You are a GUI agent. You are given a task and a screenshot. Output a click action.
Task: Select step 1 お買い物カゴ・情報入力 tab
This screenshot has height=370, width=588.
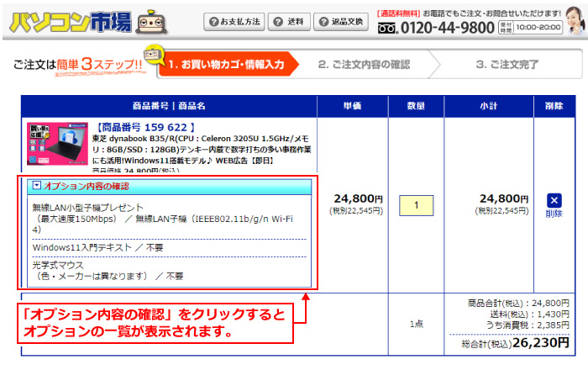tap(227, 64)
